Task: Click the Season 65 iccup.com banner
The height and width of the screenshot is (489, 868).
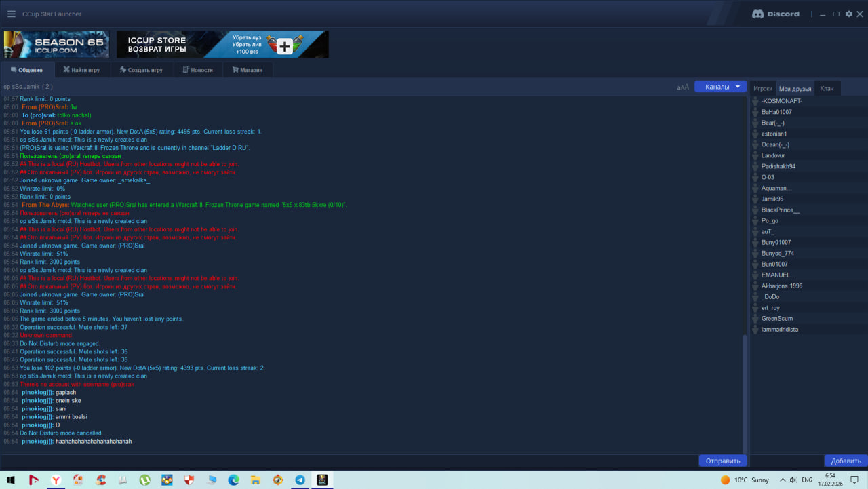Action: coord(56,44)
